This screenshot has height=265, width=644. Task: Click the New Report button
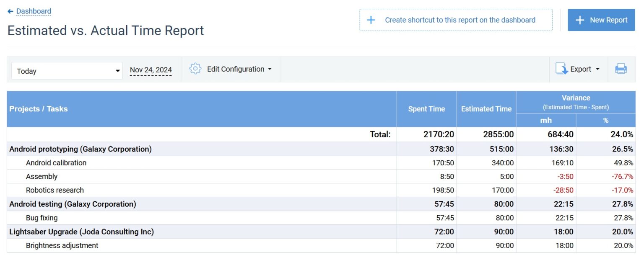click(601, 20)
